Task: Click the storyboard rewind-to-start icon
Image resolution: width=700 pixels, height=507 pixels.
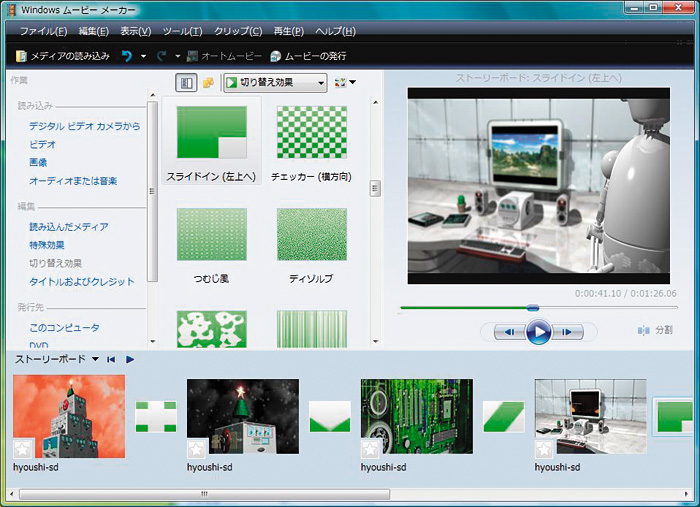Action: [111, 359]
